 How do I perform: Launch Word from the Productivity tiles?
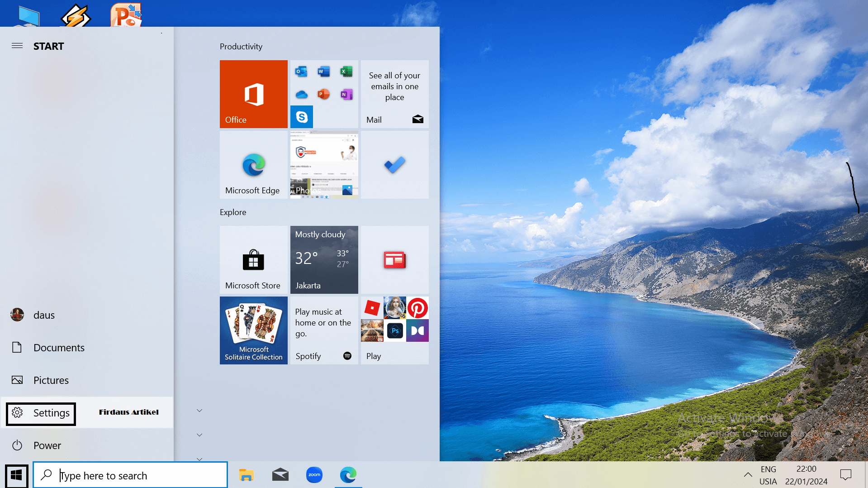(x=324, y=72)
